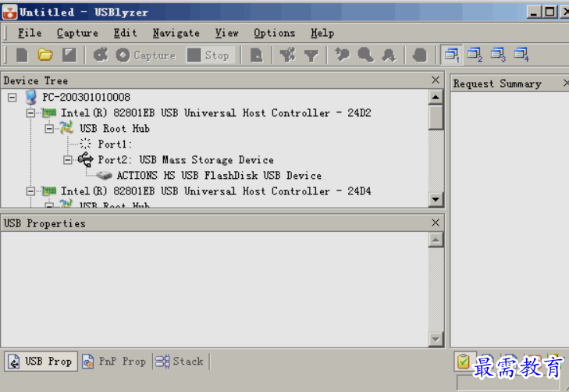Screen dimensions: 569x392
Task: Collapse USB Root Hub under 24D2
Action: [49, 129]
